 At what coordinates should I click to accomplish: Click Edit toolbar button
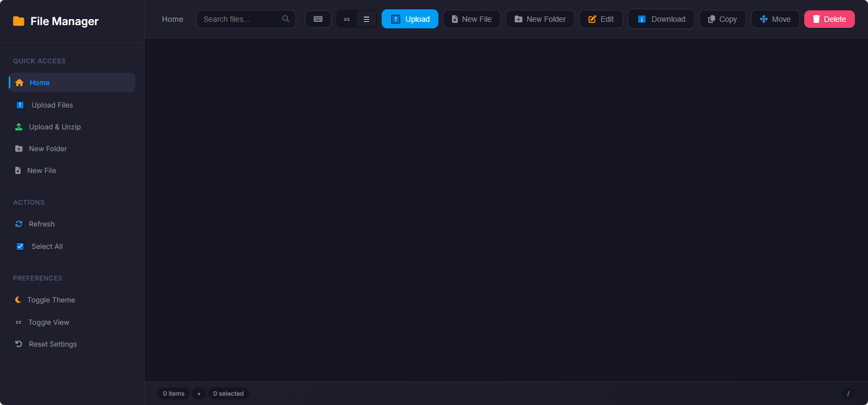pos(601,19)
